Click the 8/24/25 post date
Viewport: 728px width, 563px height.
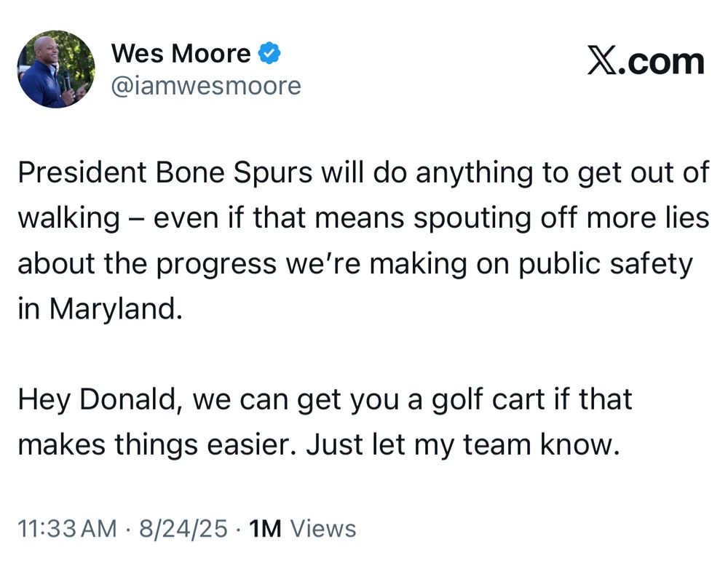point(183,529)
